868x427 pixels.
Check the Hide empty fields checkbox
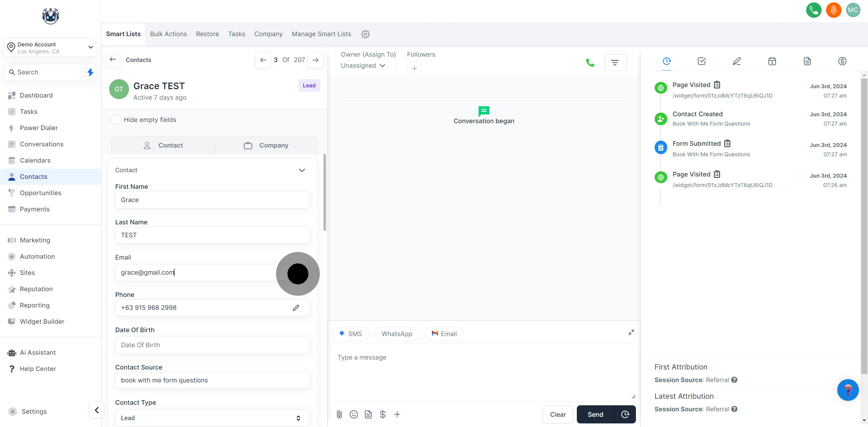115,120
